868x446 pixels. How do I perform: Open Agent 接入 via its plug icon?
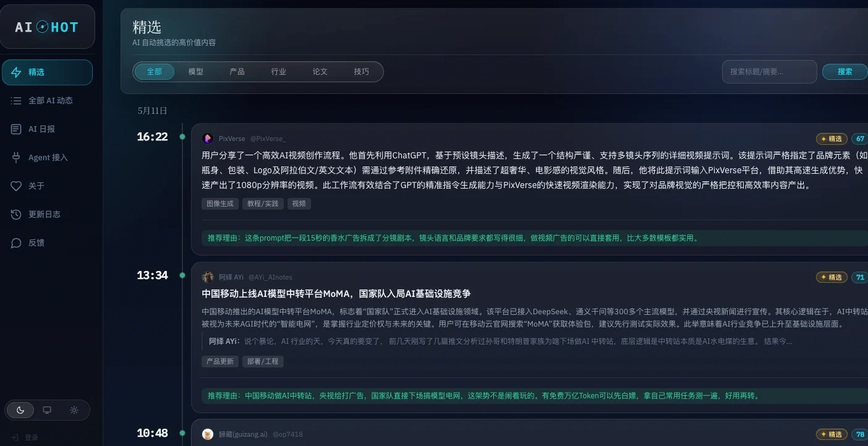tap(16, 158)
